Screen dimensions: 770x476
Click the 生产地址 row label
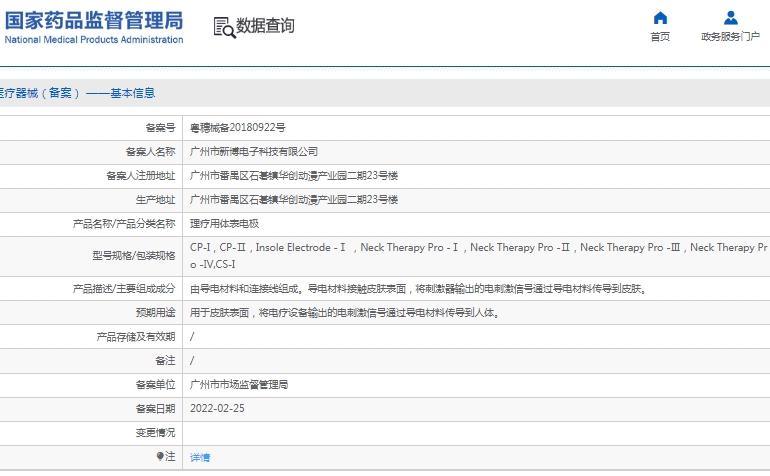(x=156, y=200)
